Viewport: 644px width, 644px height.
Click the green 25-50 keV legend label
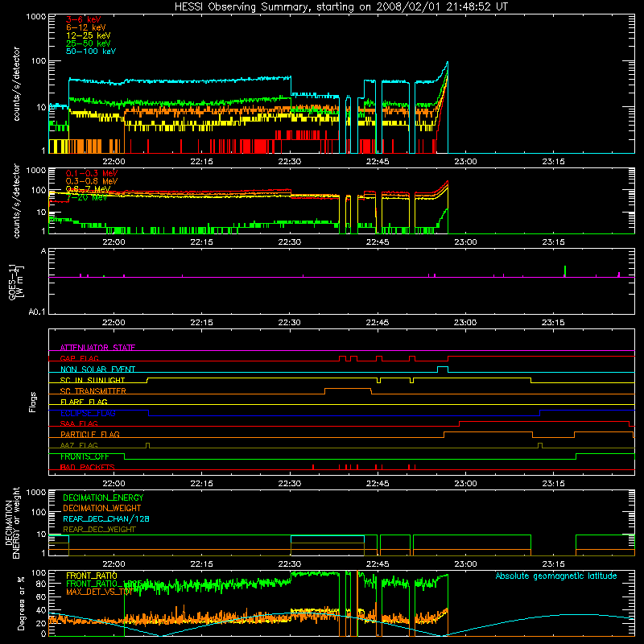tap(89, 43)
